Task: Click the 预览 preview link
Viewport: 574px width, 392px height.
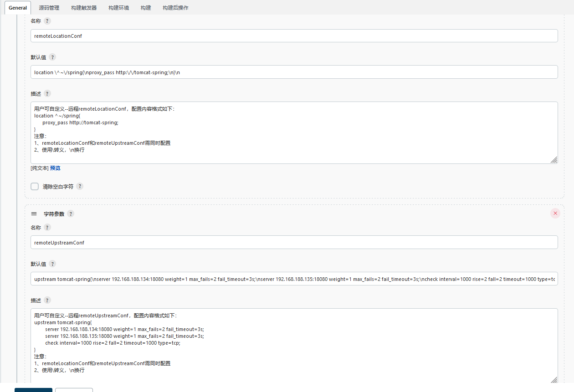Action: (x=55, y=168)
